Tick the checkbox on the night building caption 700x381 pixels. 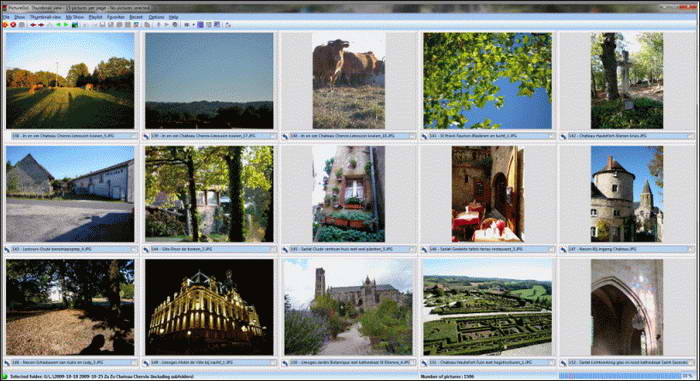point(273,363)
